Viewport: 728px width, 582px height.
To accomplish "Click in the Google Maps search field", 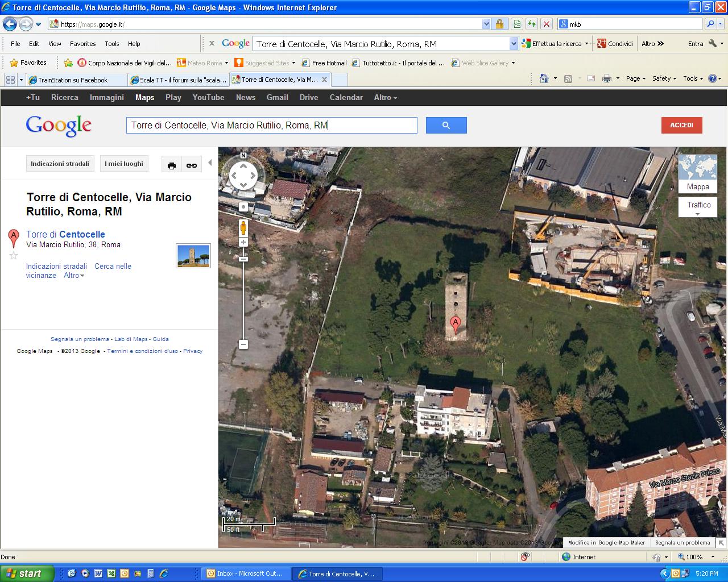I will pyautogui.click(x=271, y=125).
